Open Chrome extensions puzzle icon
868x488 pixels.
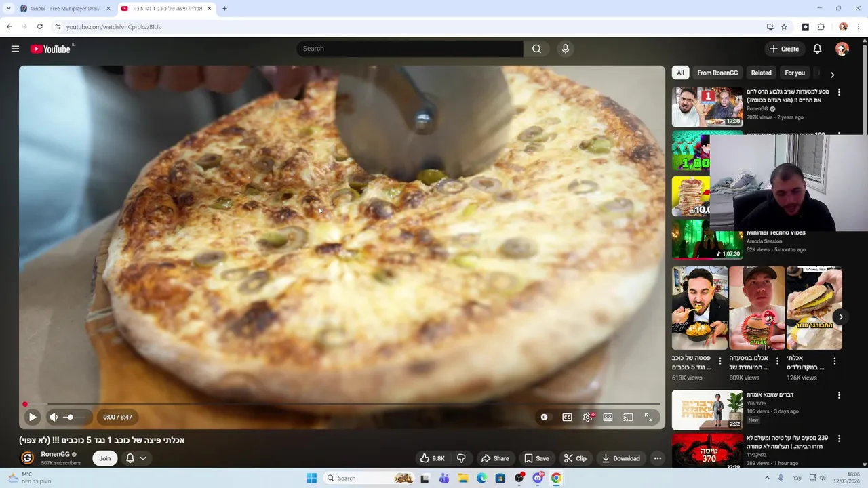coord(821,27)
